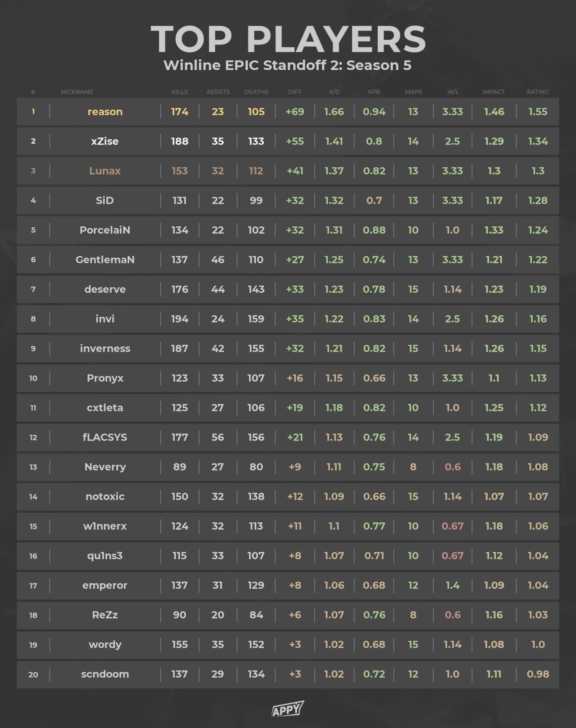Click invi's 194 kills value
Viewport: 576px width, 728px height.
180,319
